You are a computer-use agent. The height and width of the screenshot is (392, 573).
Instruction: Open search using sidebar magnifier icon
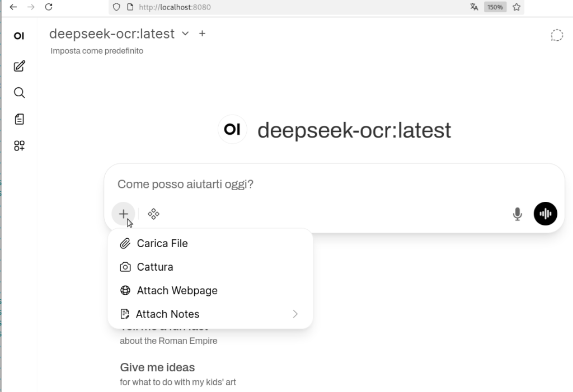click(x=20, y=93)
